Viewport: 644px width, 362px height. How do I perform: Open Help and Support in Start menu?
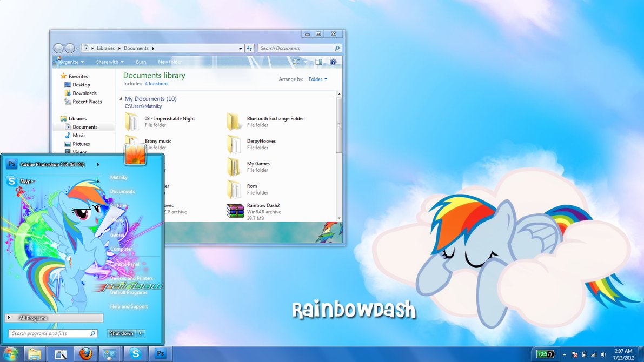pos(129,306)
